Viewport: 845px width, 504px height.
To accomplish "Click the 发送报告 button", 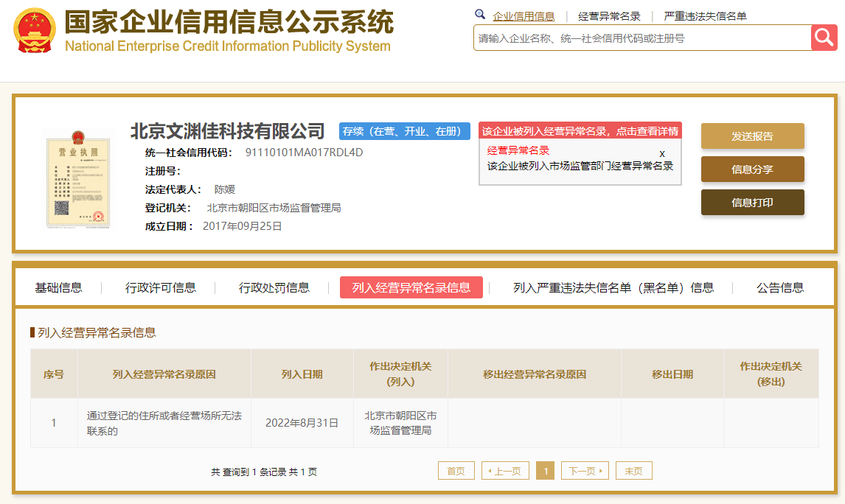I will click(752, 136).
